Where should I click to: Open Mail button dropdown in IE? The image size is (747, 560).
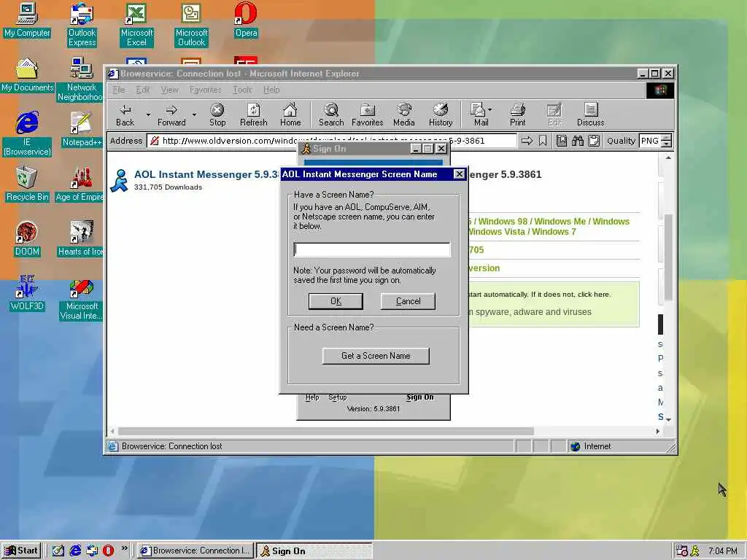pyautogui.click(x=489, y=109)
